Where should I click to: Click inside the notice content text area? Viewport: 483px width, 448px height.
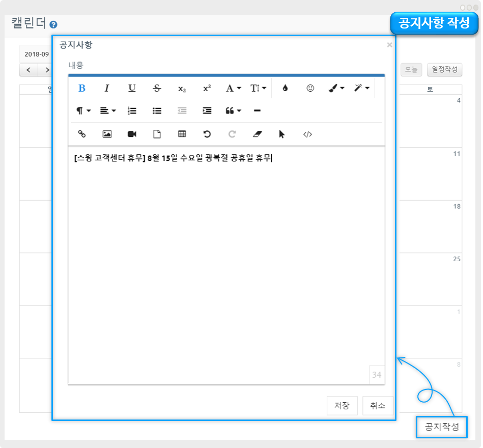coord(226,255)
